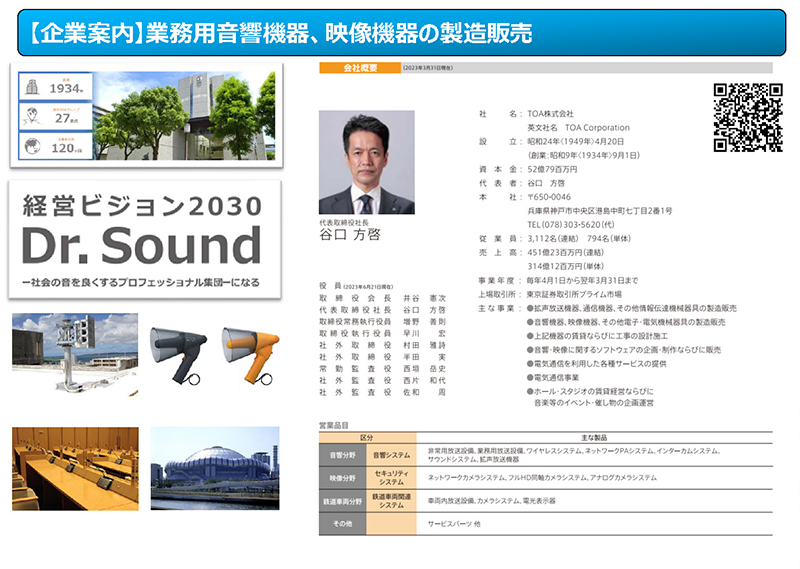The width and height of the screenshot is (800, 569).
Task: Open the dome stadium photo
Action: coord(215,468)
